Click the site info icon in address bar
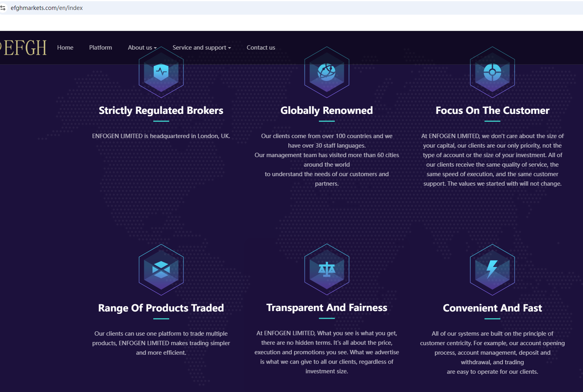The image size is (583, 392). 3,8
